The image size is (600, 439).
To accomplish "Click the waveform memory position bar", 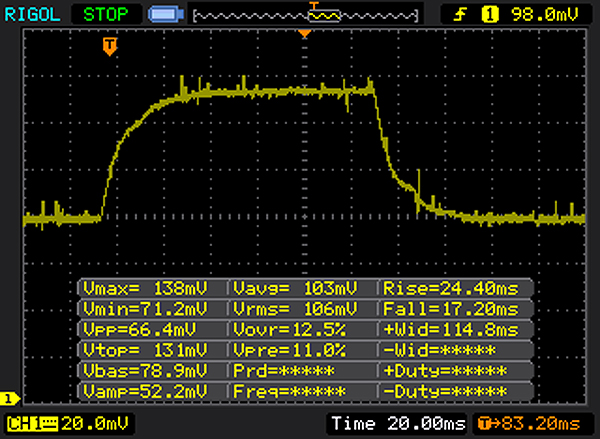I will (305, 14).
